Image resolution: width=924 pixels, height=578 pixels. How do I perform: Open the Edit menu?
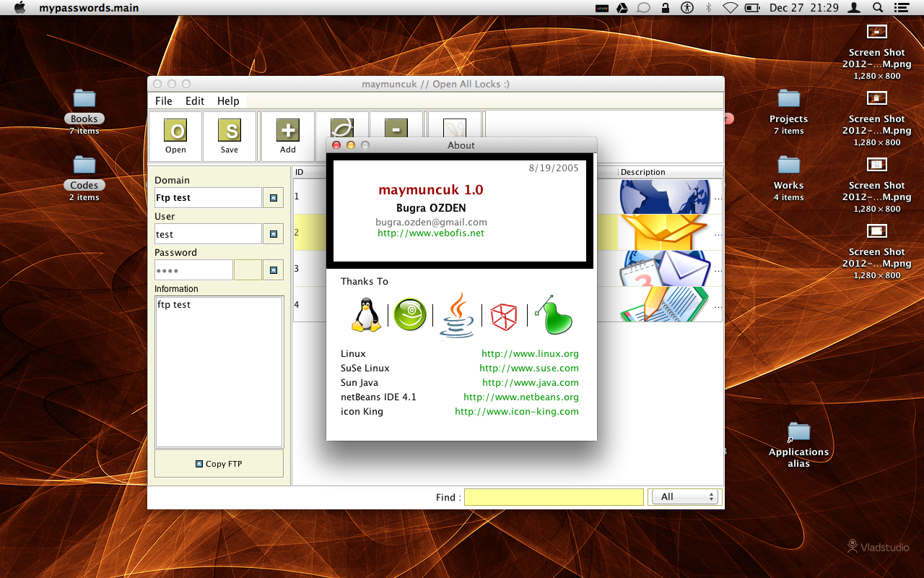click(x=195, y=101)
